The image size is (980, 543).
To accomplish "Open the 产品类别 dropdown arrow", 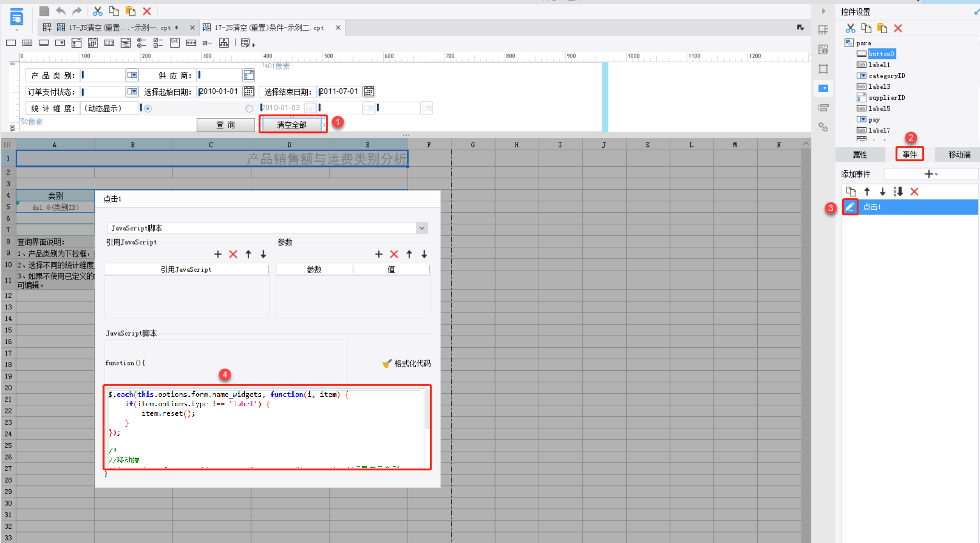I will [x=132, y=75].
